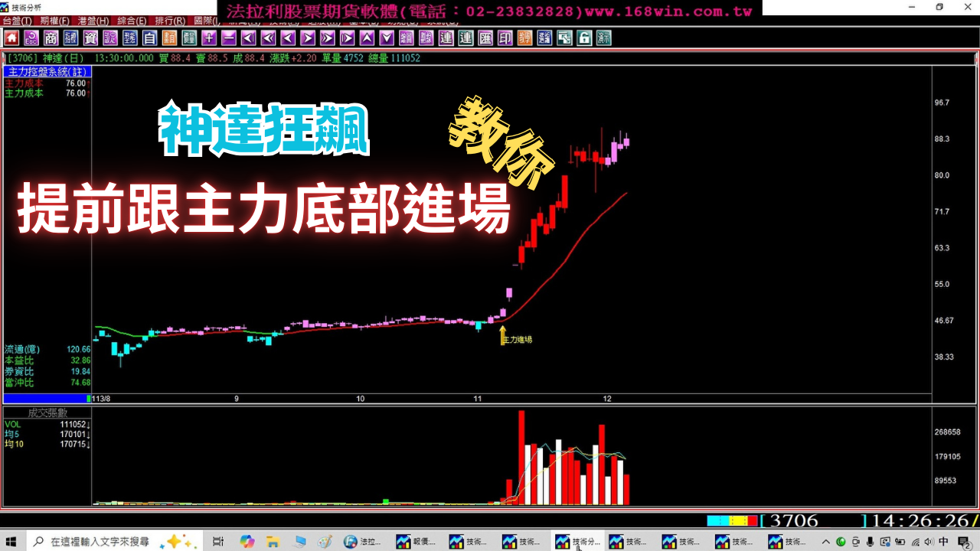Screen dimensions: 980x551
Task: Click the 資 toolbar icon
Action: (x=90, y=38)
